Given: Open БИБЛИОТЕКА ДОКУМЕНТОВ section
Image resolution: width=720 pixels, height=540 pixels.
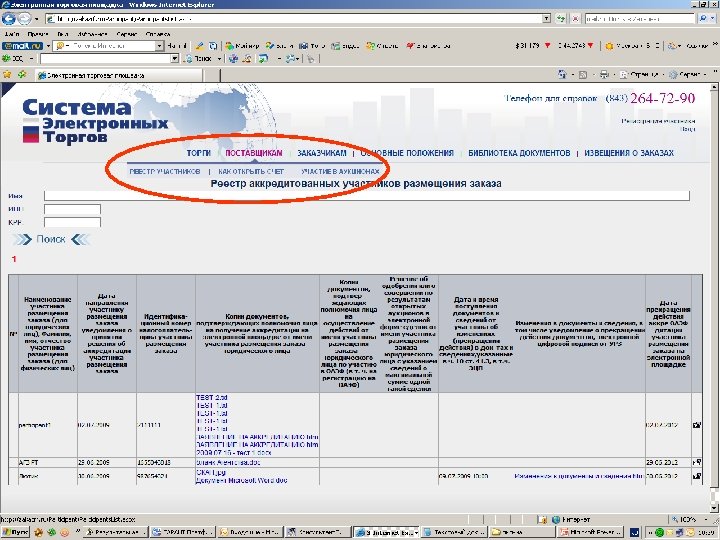Looking at the screenshot, I should tap(519, 153).
